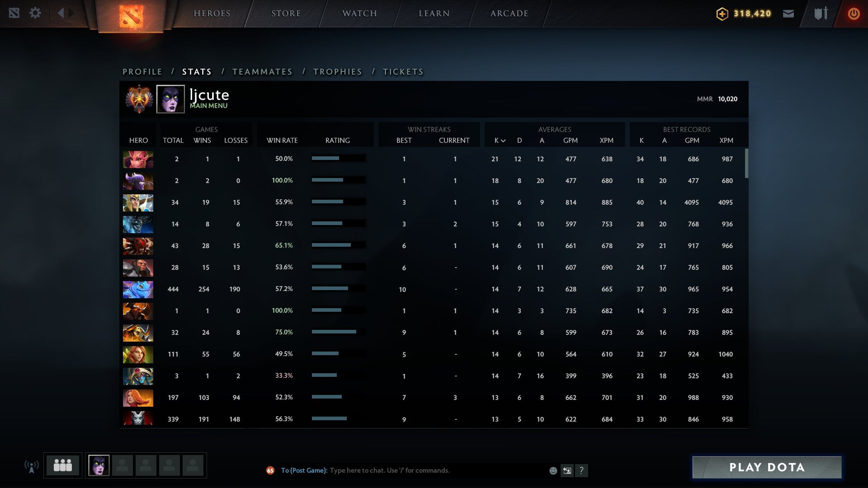Image resolution: width=868 pixels, height=488 pixels.
Task: Sort by average kills K column
Action: click(x=500, y=141)
